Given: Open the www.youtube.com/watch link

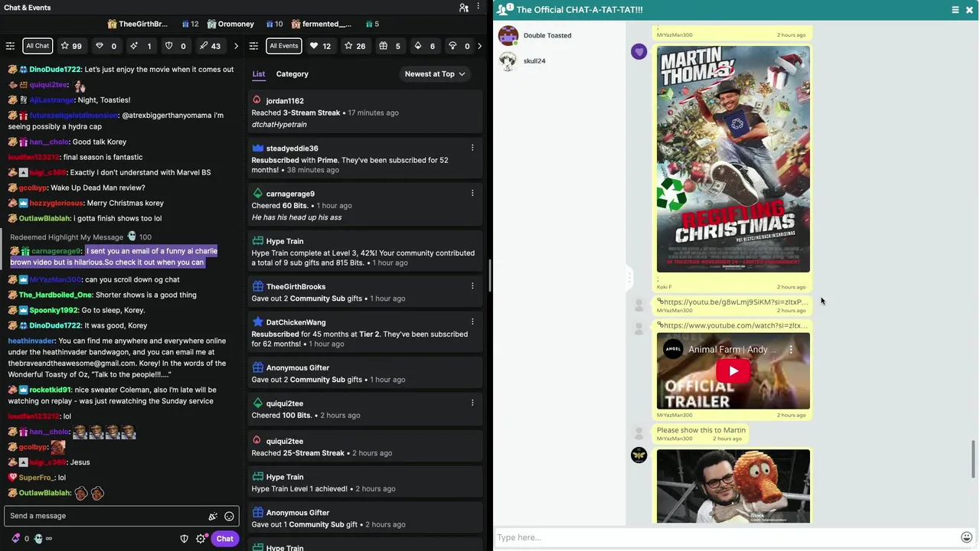Looking at the screenshot, I should [x=735, y=326].
